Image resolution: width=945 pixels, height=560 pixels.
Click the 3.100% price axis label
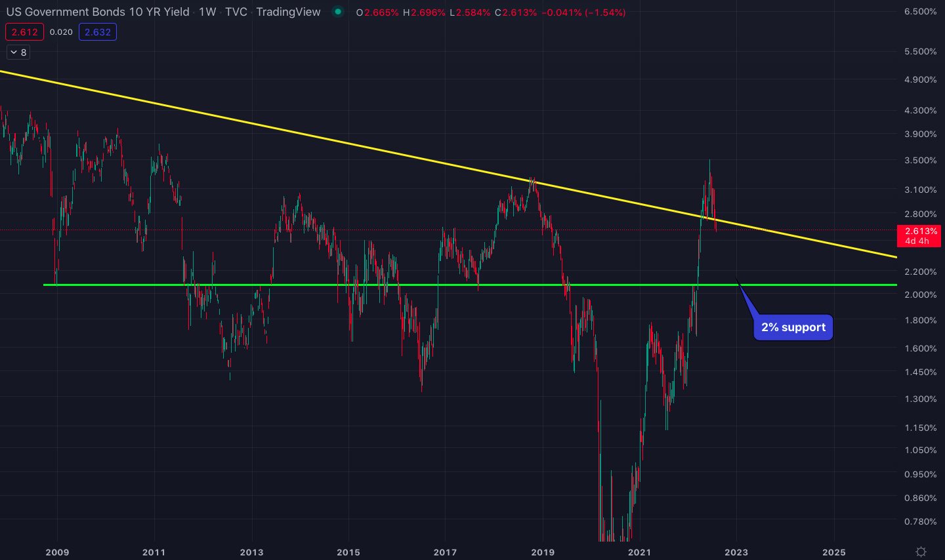(921, 190)
